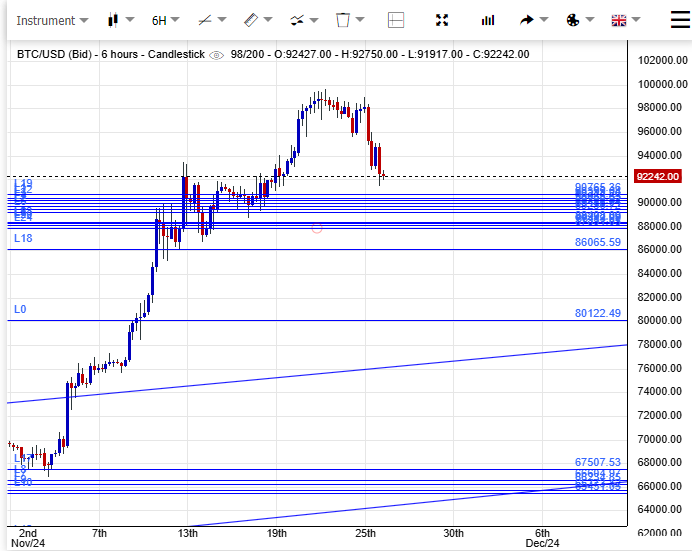Screen dimensions: 692x551
Task: Click the 74000.00 price axis label
Action: (x=660, y=391)
